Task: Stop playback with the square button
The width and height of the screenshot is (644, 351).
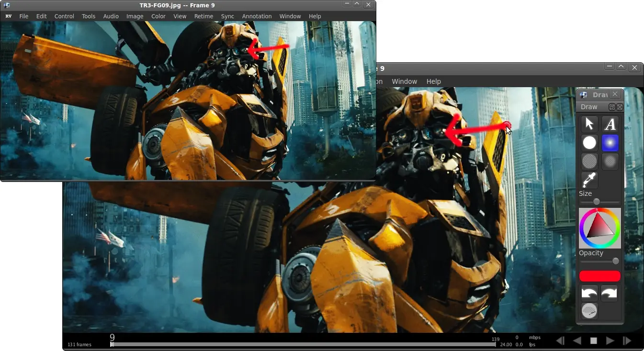Action: pos(594,341)
